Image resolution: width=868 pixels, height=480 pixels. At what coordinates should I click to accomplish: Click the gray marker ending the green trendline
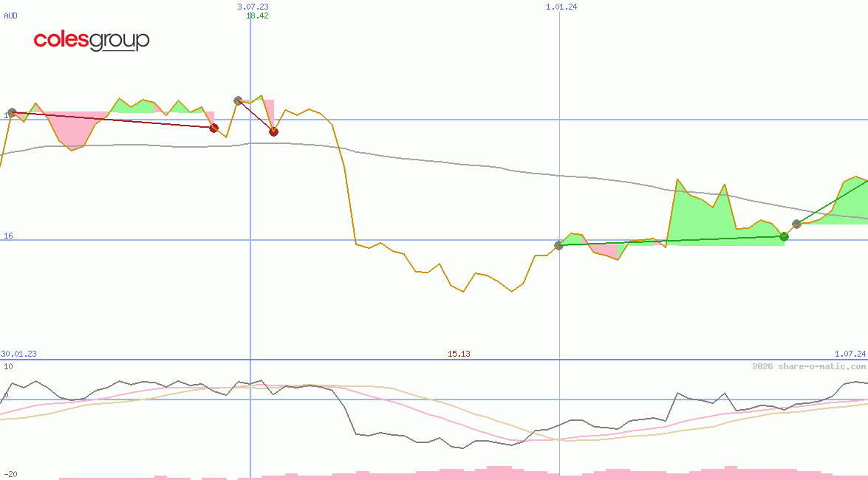[796, 225]
